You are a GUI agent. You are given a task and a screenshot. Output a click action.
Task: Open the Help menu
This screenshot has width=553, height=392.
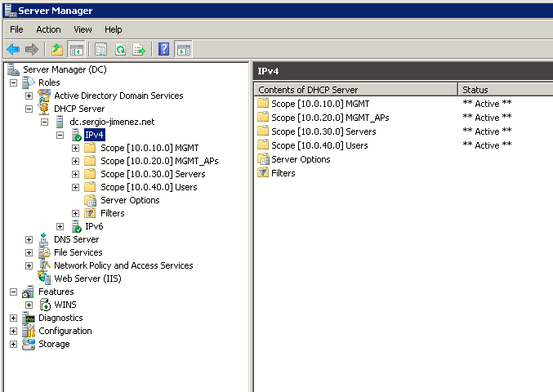114,29
